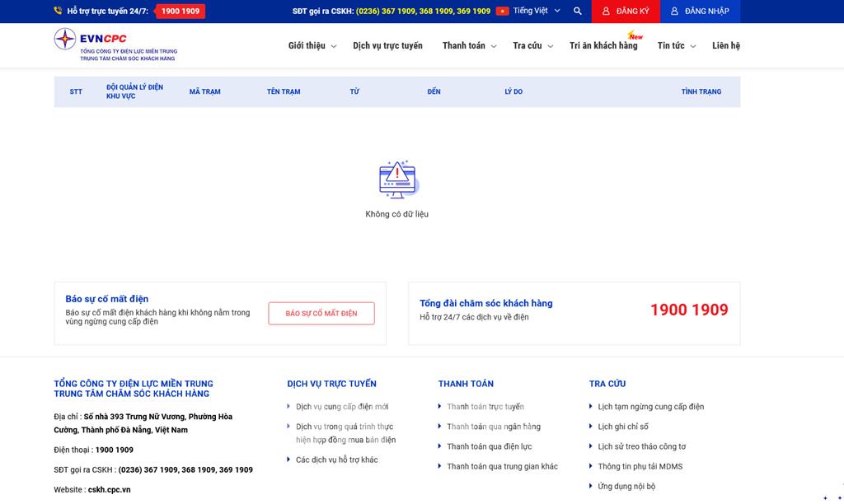844x504 pixels.
Task: Open Dịch vụ trực tuyến menu item
Action: pyautogui.click(x=387, y=46)
